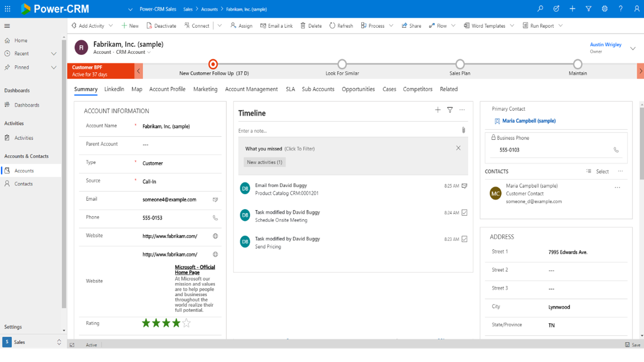Mark Schedule Onsite Meeting task complete
The width and height of the screenshot is (644, 362).
click(x=464, y=212)
